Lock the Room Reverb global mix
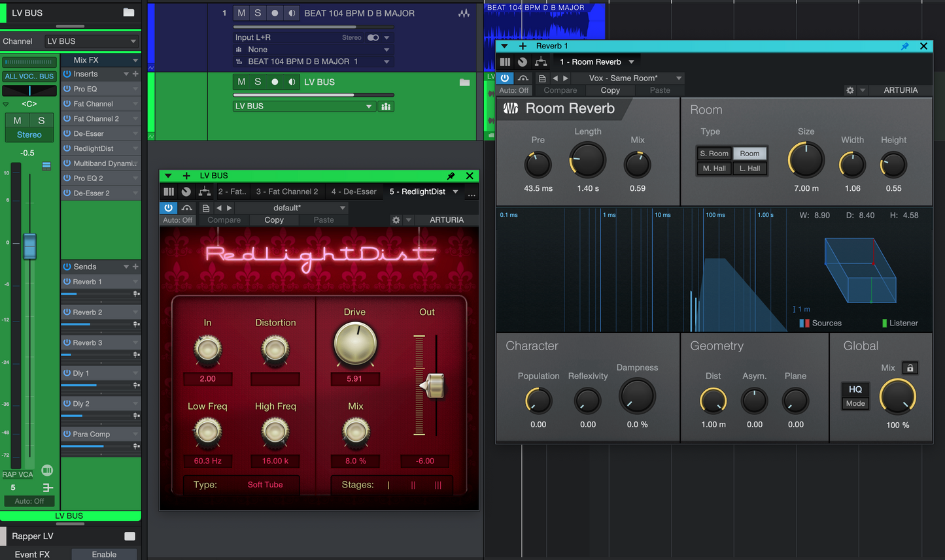945x560 pixels. pos(910,368)
